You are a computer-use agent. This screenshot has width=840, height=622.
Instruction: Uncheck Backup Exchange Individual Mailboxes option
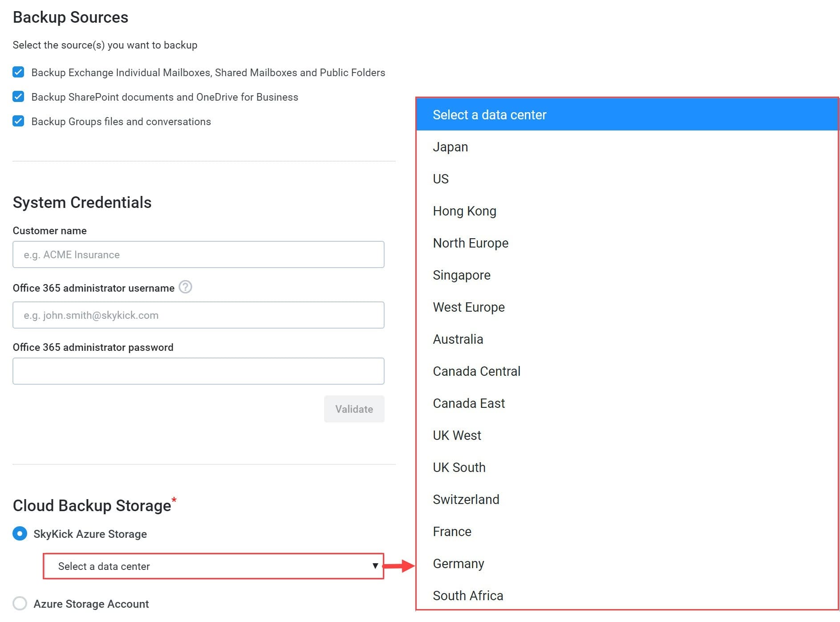(x=18, y=72)
